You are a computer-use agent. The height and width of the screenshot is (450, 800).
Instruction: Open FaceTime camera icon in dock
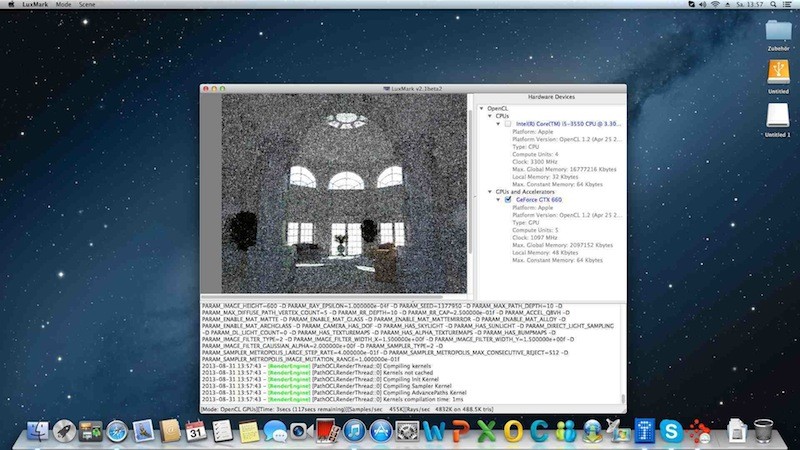coord(302,431)
